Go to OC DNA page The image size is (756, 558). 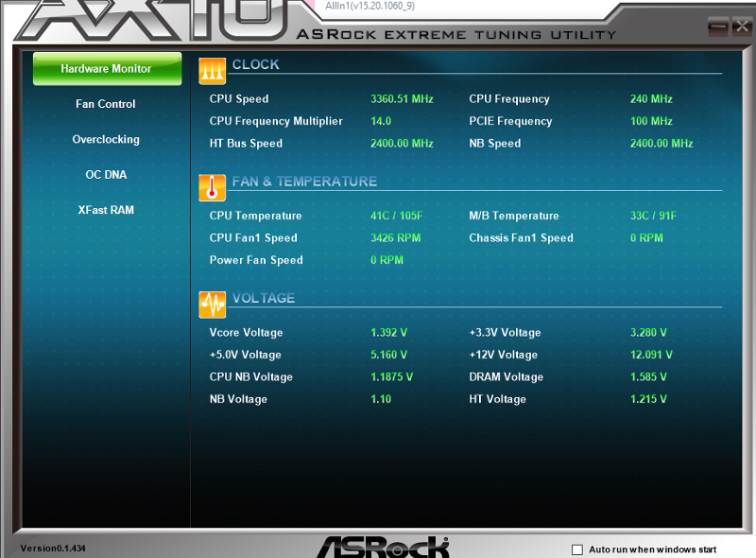point(106,175)
